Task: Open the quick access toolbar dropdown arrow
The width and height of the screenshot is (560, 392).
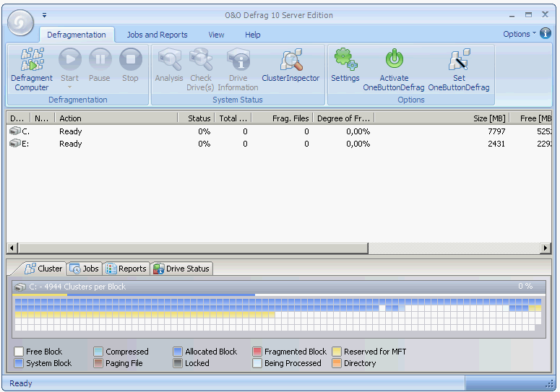Action: click(x=44, y=15)
